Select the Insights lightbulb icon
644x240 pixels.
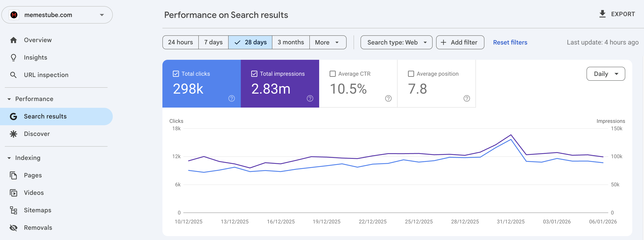tap(13, 57)
